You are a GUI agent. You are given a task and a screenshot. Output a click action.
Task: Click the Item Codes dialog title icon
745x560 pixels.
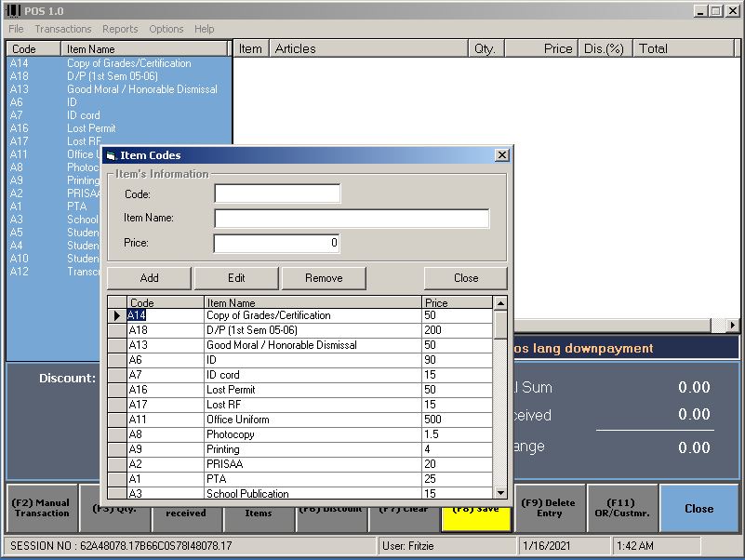click(112, 155)
